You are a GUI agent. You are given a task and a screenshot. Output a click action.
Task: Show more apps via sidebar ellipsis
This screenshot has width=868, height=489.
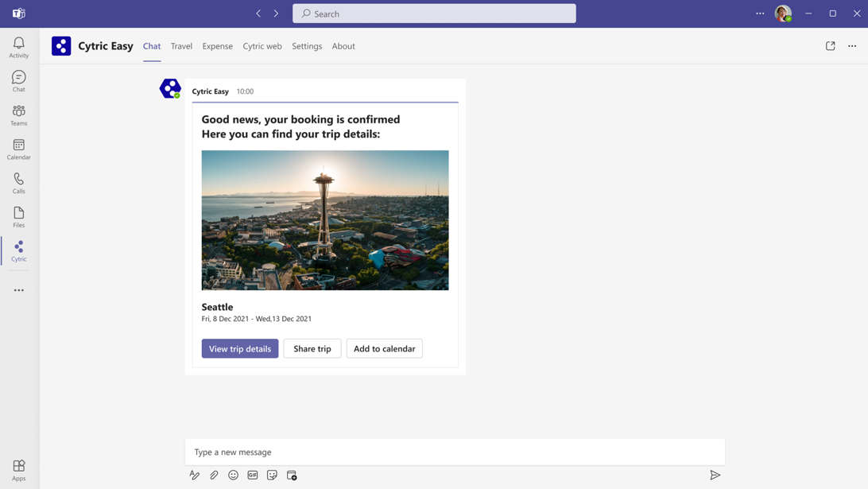point(19,290)
